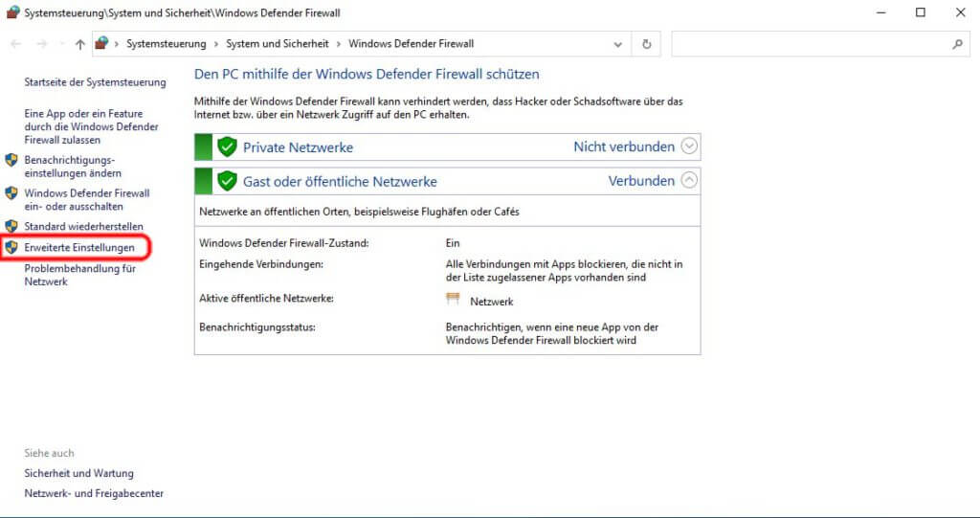
Task: Click the Netzwerk bench icon
Action: coord(453,300)
